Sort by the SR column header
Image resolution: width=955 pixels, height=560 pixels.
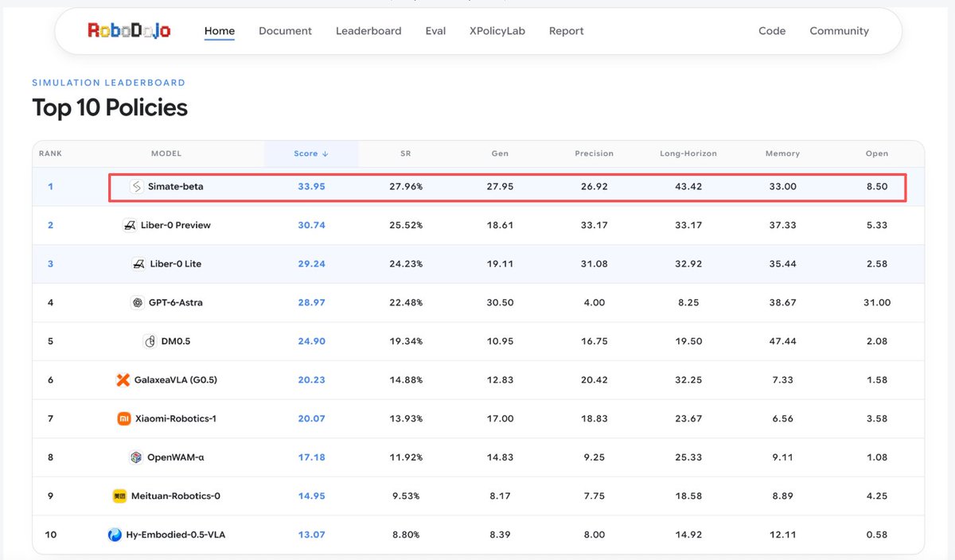406,154
